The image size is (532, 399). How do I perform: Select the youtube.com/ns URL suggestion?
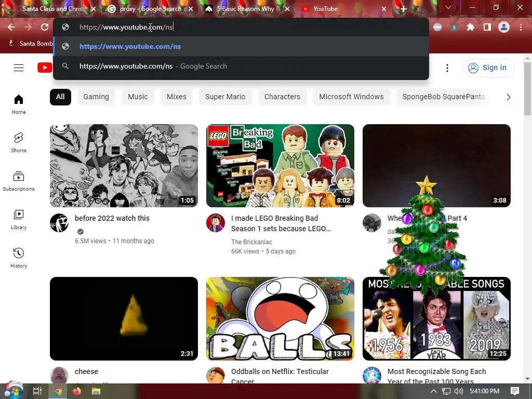point(241,46)
